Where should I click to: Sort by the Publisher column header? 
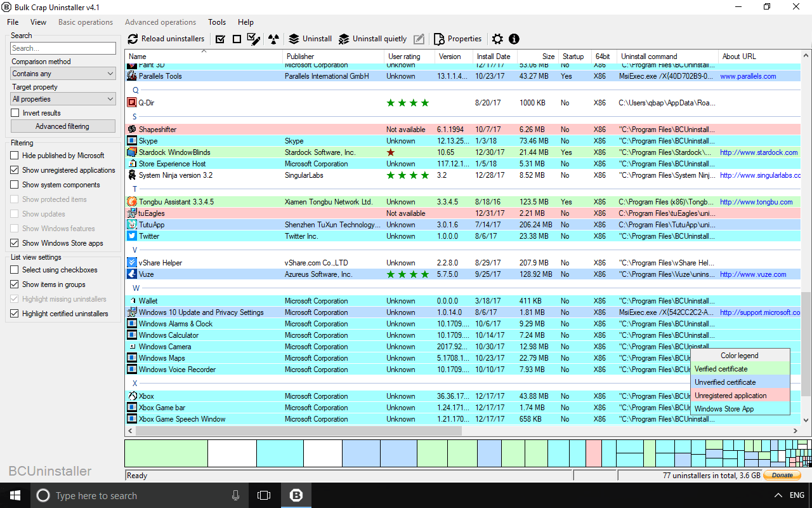click(x=333, y=57)
